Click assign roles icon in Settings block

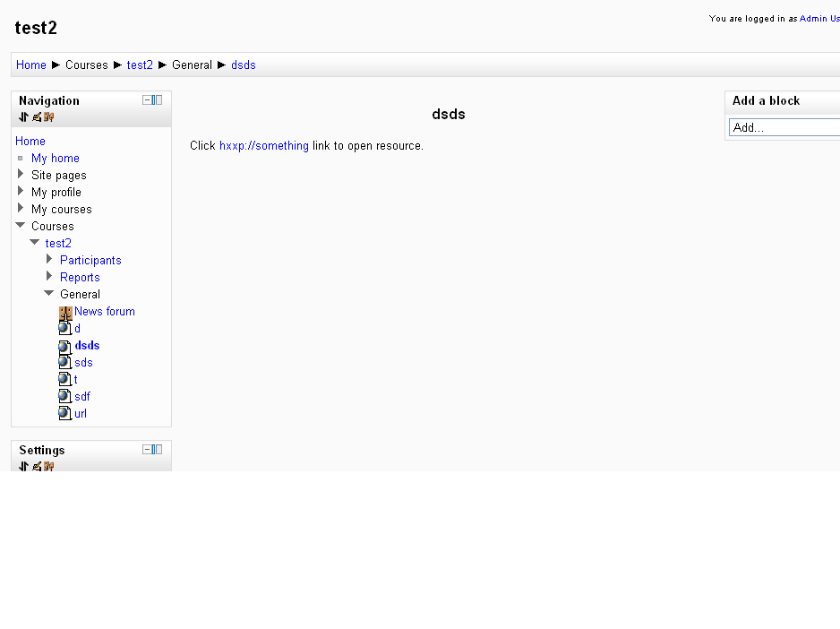pos(48,466)
